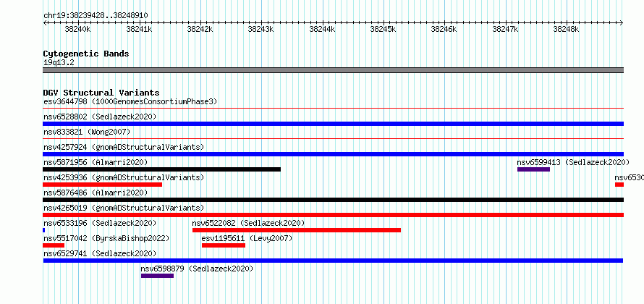Select the nsv6529741 blue variant bar
This screenshot has width=644, height=304.
(x=333, y=261)
